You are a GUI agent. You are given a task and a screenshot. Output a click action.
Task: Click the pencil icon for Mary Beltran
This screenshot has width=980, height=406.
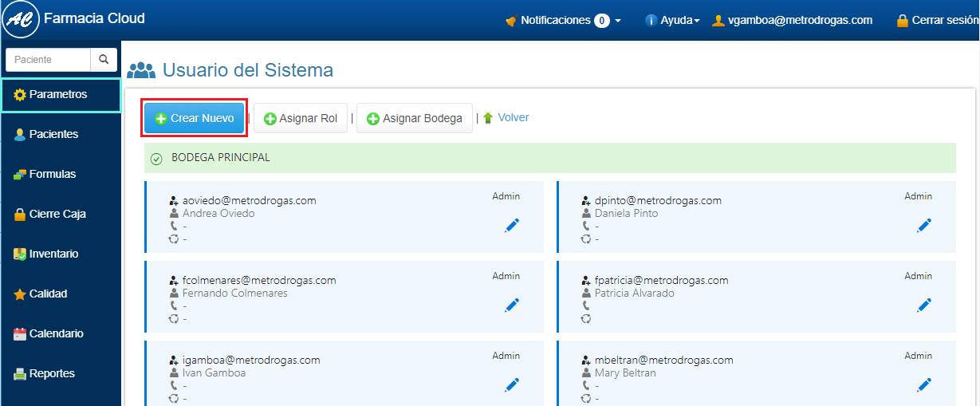pos(924,385)
